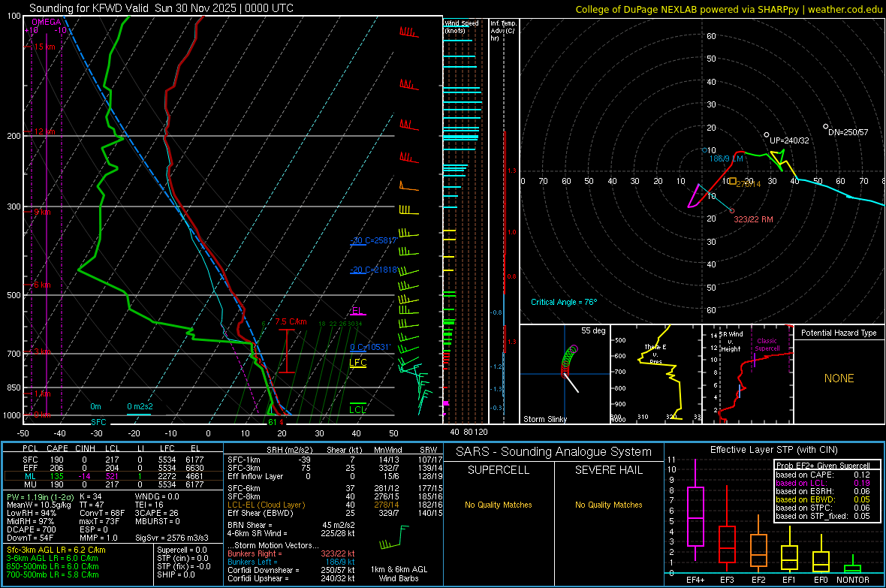
Task: Click the Theta-E v. Pres inset title
Action: 655,354
